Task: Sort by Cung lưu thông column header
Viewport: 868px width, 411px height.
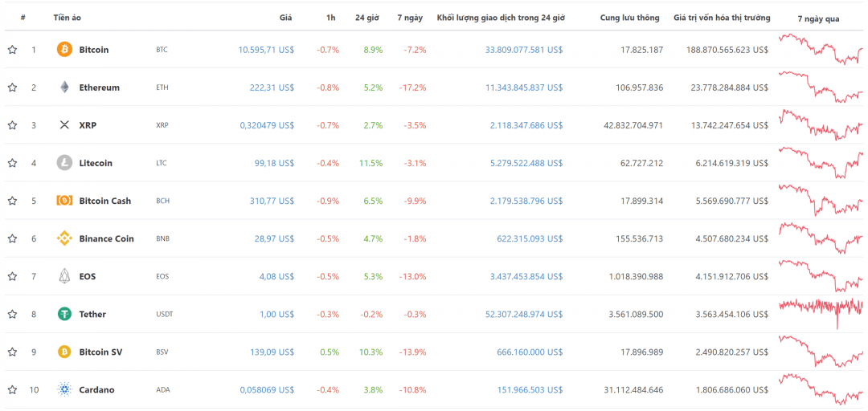Action: pos(630,18)
